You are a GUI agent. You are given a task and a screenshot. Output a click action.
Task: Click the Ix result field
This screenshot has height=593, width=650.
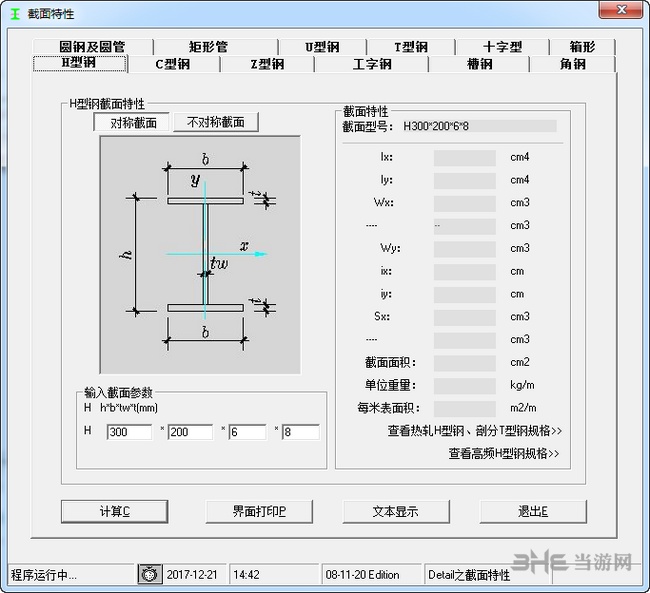(x=465, y=158)
